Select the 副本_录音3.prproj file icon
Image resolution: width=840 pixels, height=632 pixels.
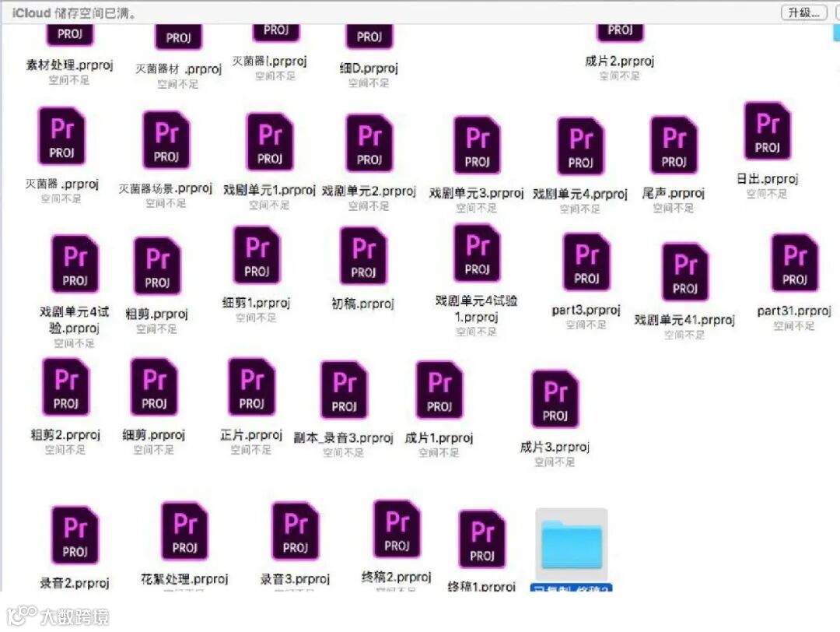point(345,390)
